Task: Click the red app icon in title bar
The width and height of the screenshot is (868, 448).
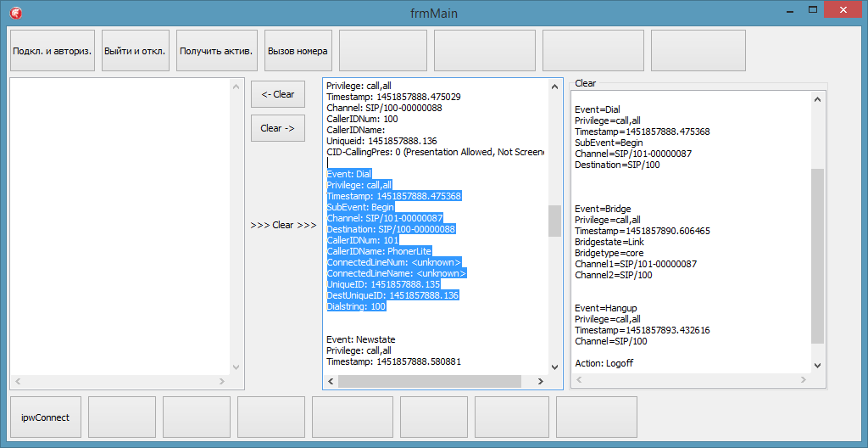Action: 15,13
